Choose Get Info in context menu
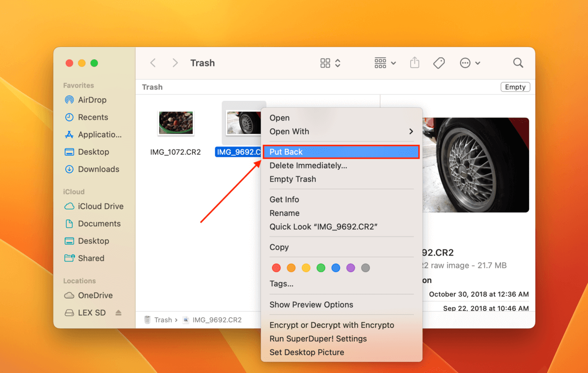588x373 pixels. pyautogui.click(x=284, y=199)
